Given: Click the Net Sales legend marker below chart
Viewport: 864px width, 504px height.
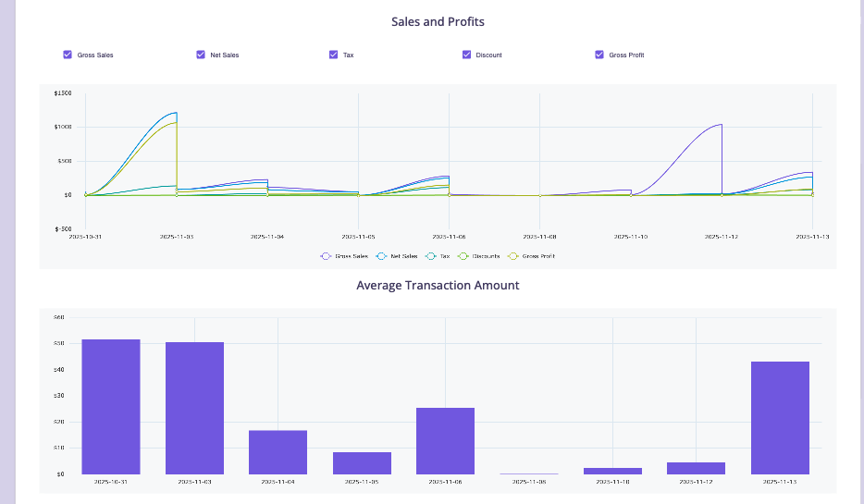Looking at the screenshot, I should point(382,256).
